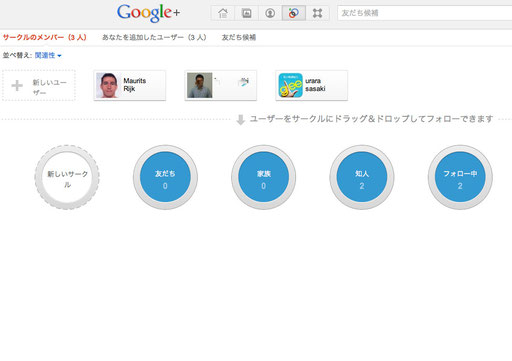Open the Profile icon in toolbar
512x361 pixels.
[270, 13]
